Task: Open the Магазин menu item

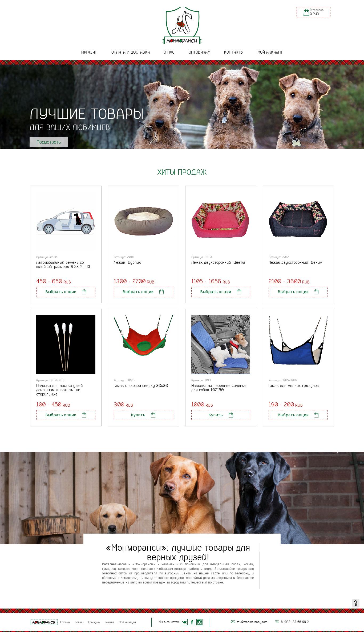Action: [x=89, y=52]
